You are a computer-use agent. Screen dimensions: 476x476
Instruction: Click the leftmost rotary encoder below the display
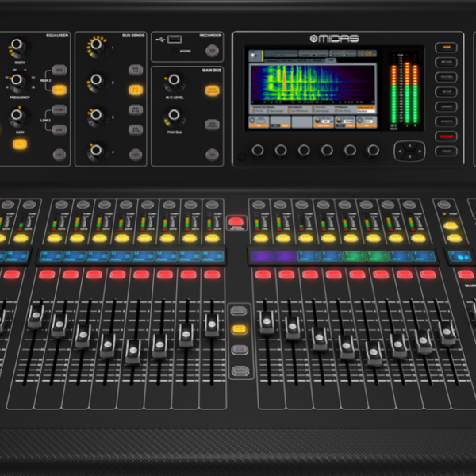257,150
